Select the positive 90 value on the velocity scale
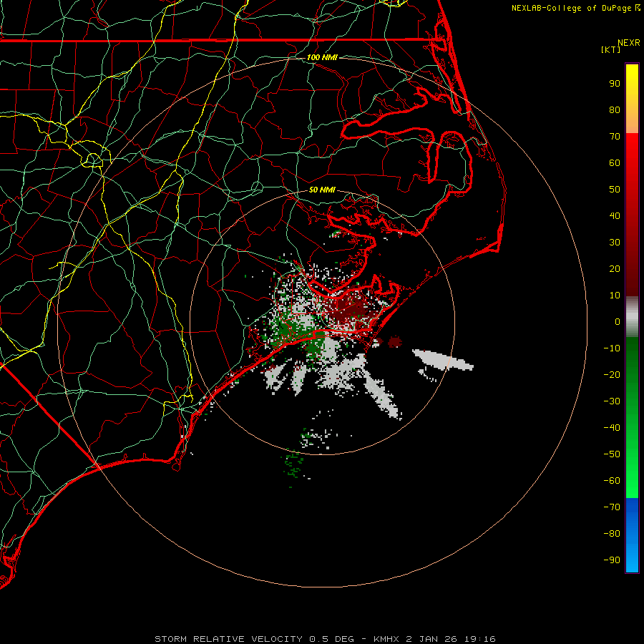Screen dimensions: 644x644 [615, 84]
